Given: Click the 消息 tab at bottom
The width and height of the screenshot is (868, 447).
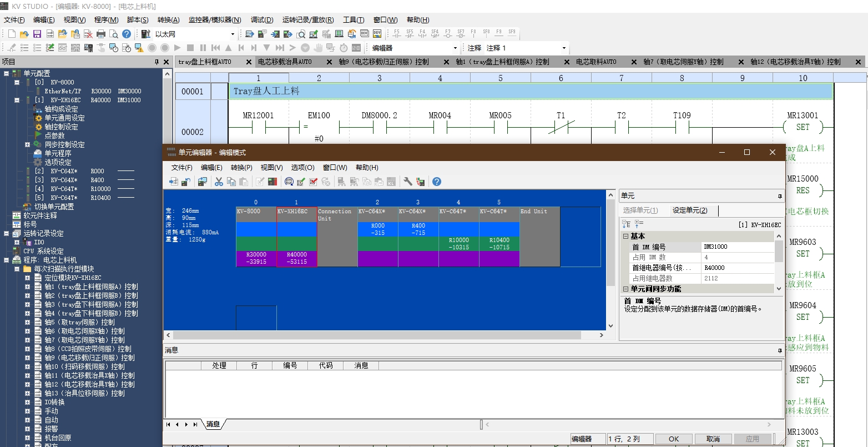Looking at the screenshot, I should pos(213,424).
